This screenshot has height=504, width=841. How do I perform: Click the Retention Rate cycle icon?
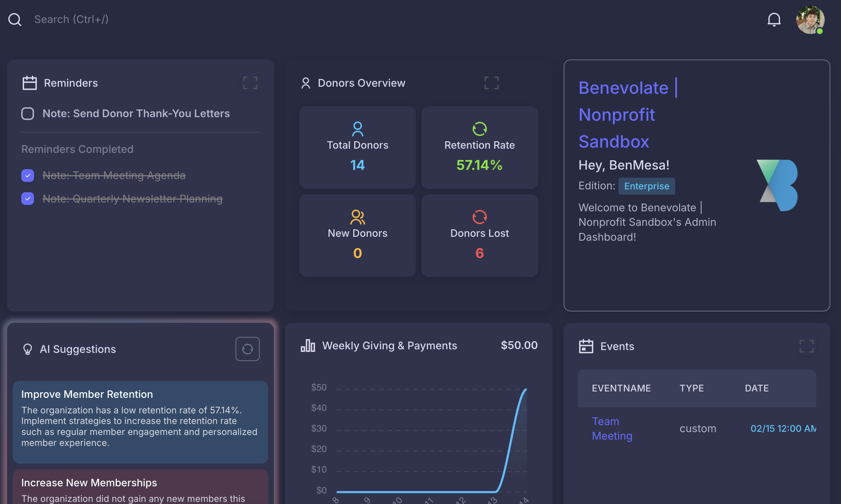tap(479, 129)
